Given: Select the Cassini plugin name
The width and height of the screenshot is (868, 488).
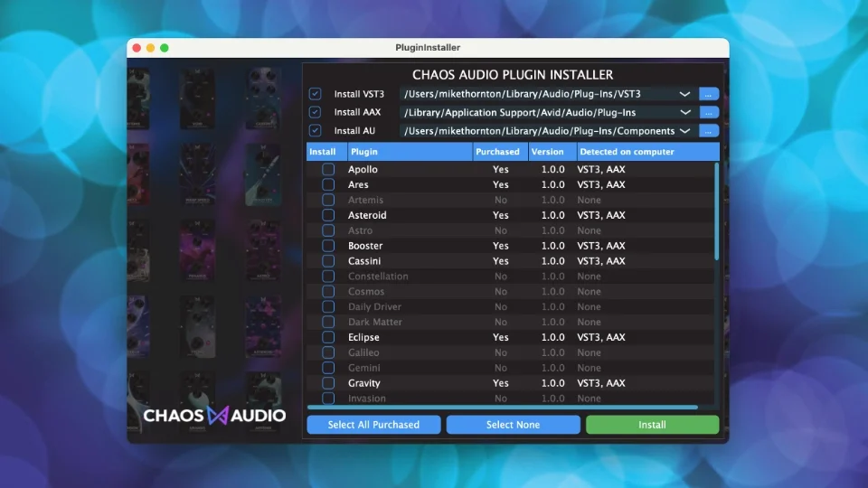Looking at the screenshot, I should coord(364,260).
